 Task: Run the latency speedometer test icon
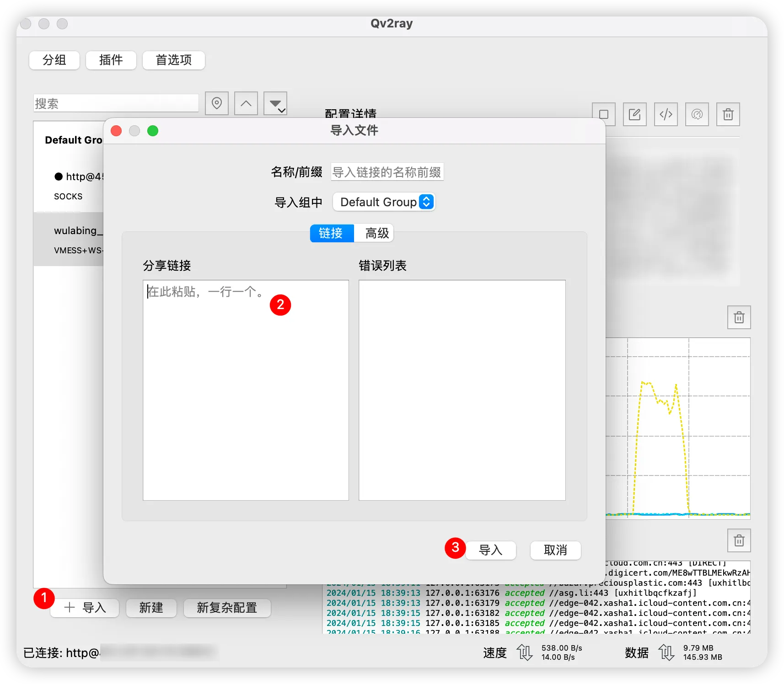697,114
